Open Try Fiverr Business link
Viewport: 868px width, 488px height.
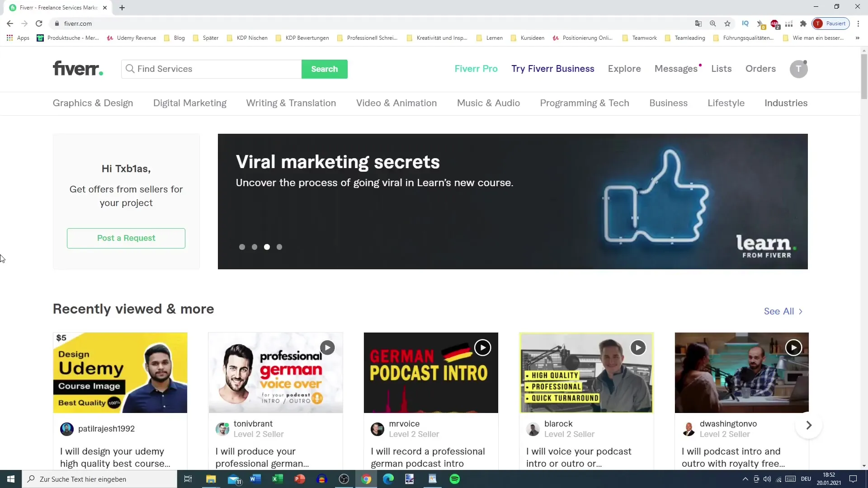pos(553,69)
